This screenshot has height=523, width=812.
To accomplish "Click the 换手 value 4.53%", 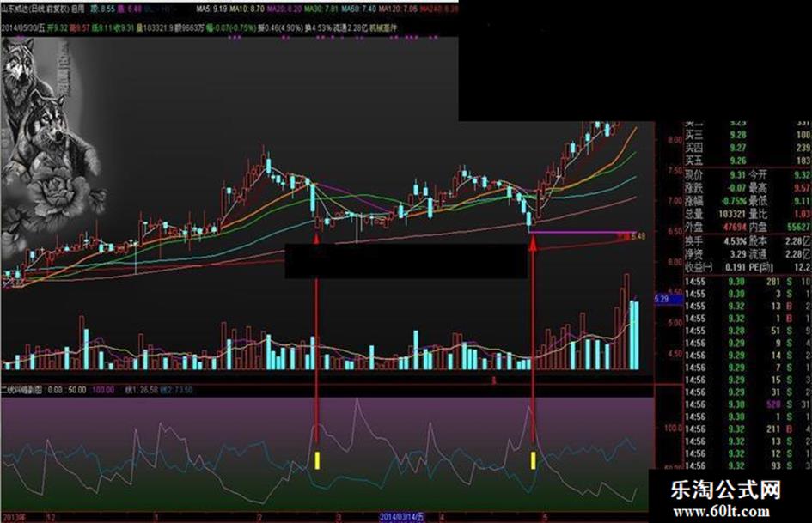I will [736, 241].
